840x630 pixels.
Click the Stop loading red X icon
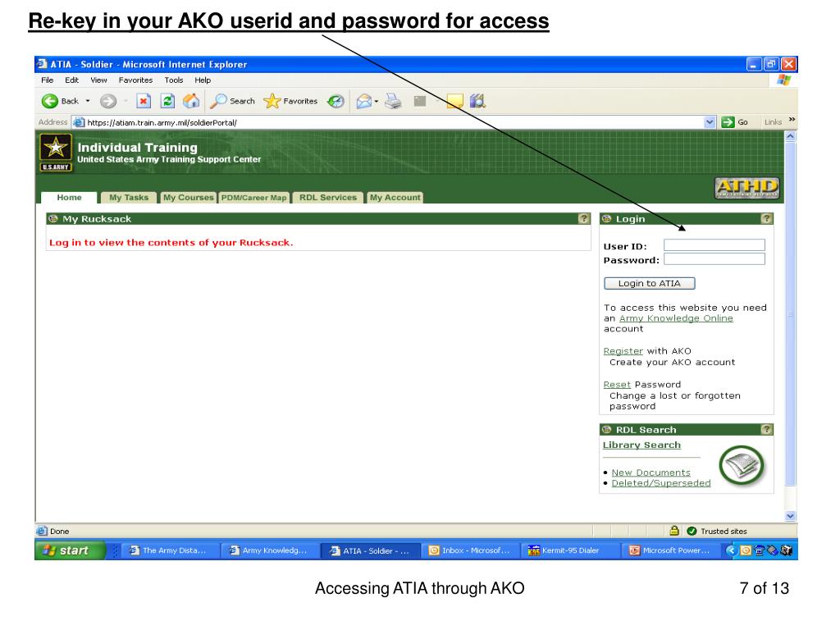point(143,101)
